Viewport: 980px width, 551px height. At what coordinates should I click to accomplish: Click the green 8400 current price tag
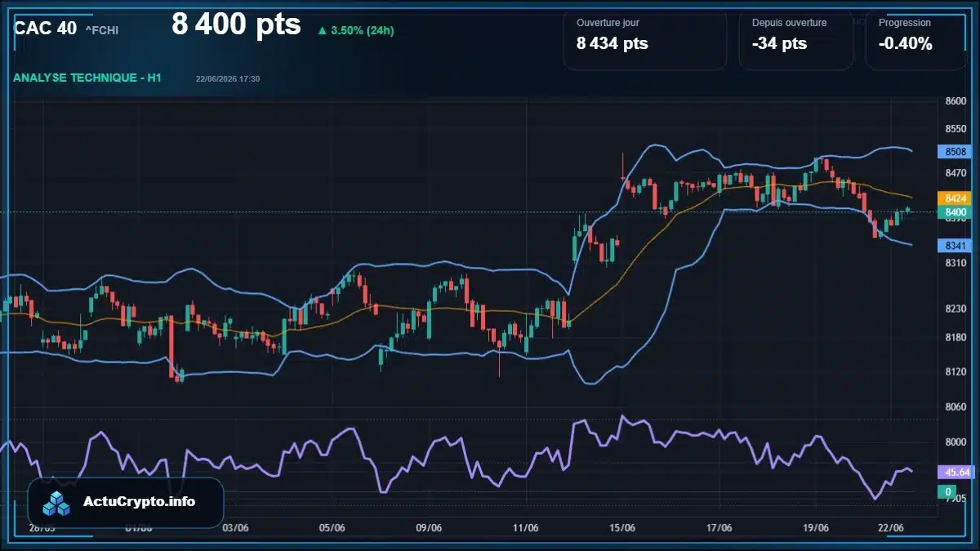point(955,212)
